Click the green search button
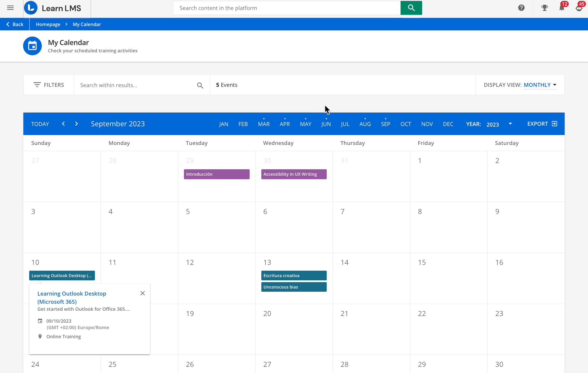The image size is (588, 373). coord(411,8)
